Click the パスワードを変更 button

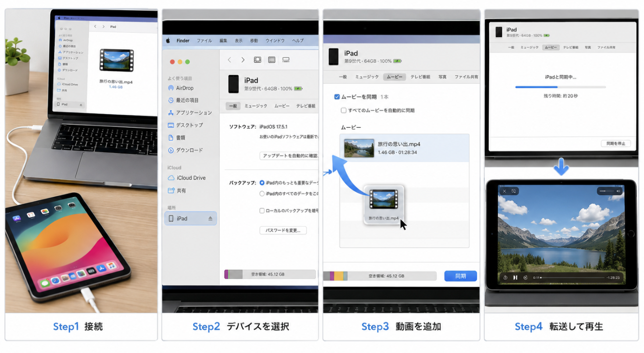283,231
